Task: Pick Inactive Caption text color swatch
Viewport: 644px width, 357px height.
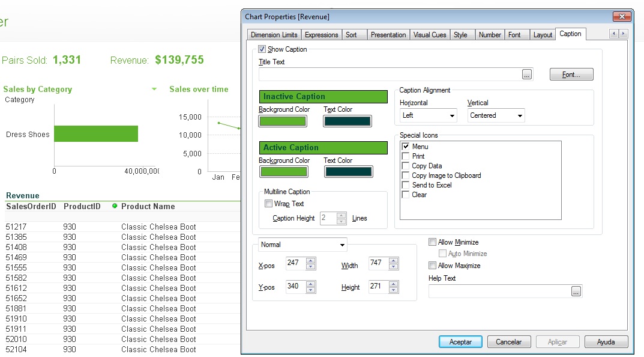Action: click(348, 121)
